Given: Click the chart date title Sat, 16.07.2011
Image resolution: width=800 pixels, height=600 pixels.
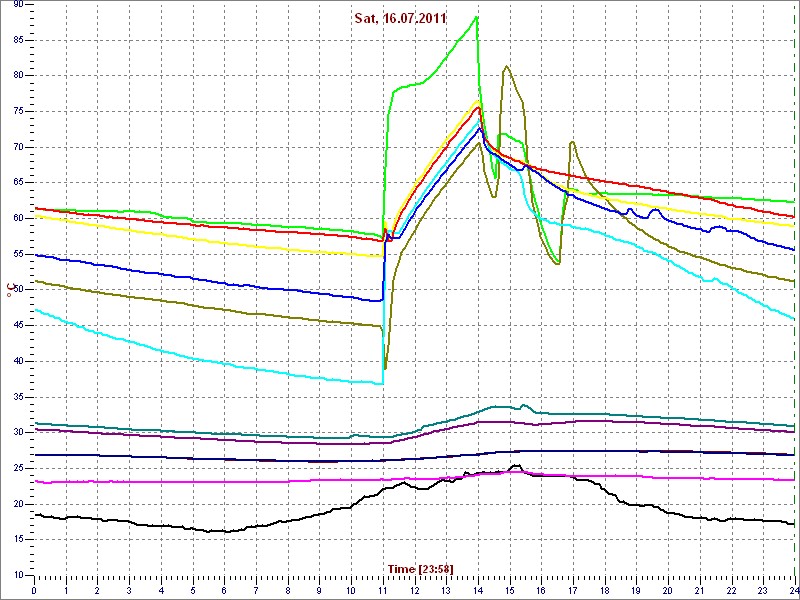Looking at the screenshot, I should click(x=401, y=19).
